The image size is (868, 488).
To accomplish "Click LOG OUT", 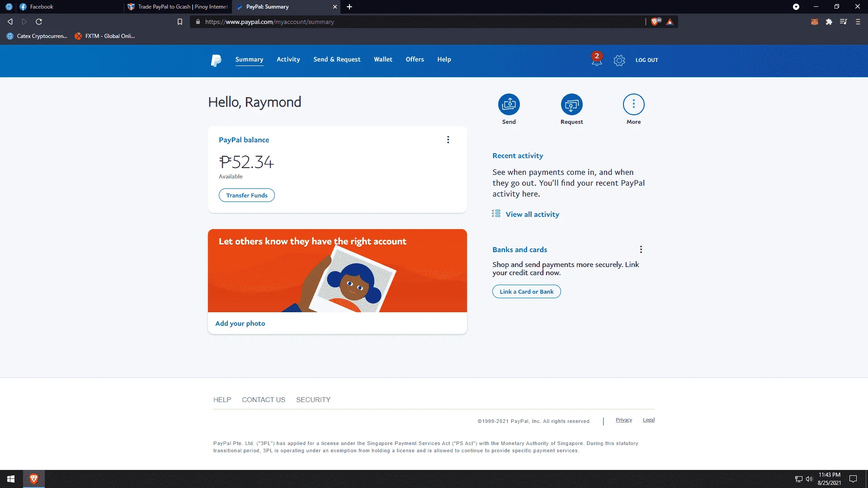I will click(646, 60).
